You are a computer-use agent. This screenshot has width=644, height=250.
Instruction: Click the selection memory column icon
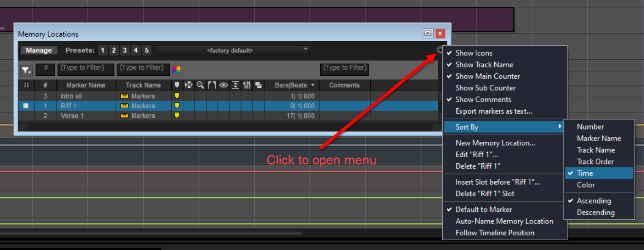(188, 85)
